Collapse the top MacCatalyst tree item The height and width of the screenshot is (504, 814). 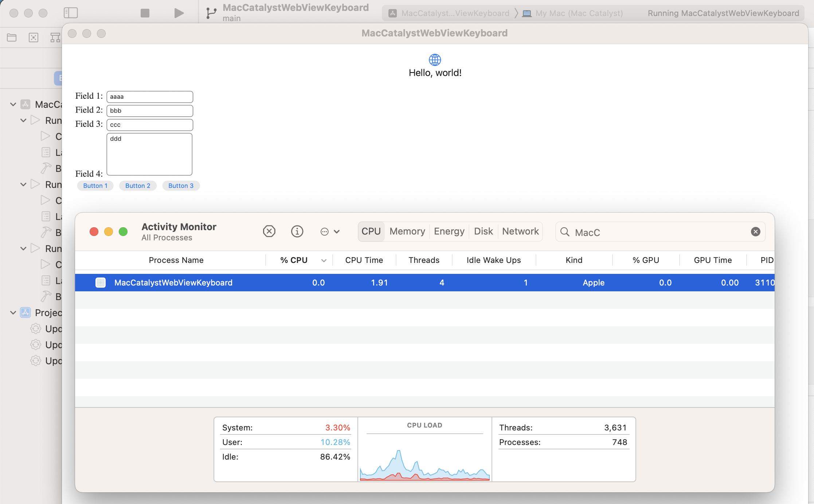coord(13,105)
